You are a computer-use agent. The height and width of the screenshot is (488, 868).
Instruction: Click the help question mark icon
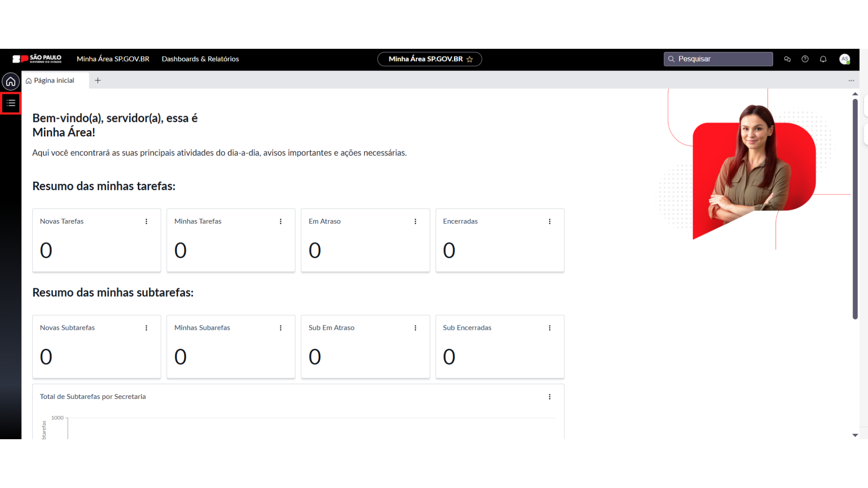[x=805, y=59]
